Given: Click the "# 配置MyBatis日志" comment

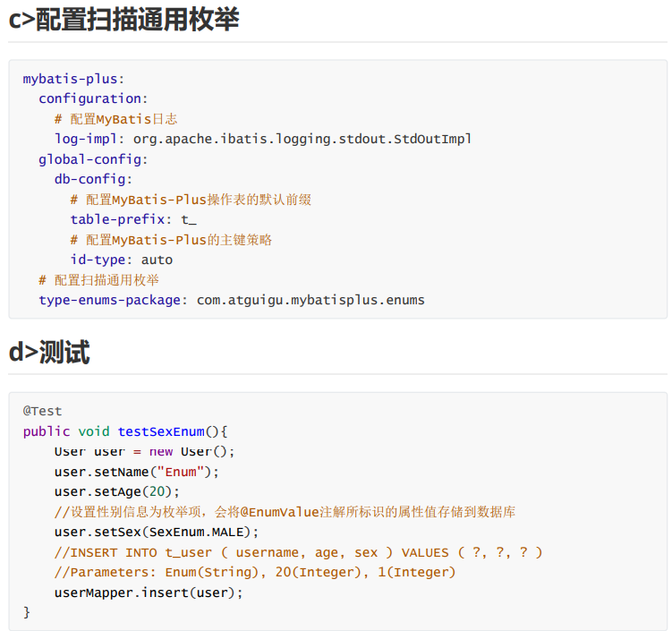Looking at the screenshot, I should [116, 119].
